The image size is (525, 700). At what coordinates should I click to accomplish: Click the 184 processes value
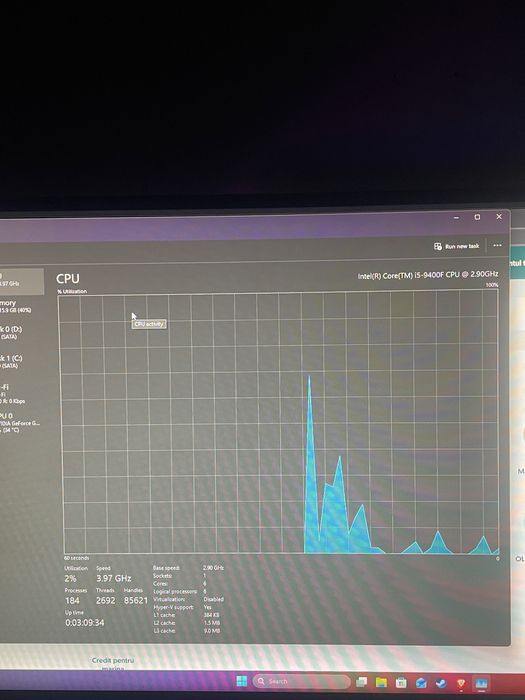point(72,600)
